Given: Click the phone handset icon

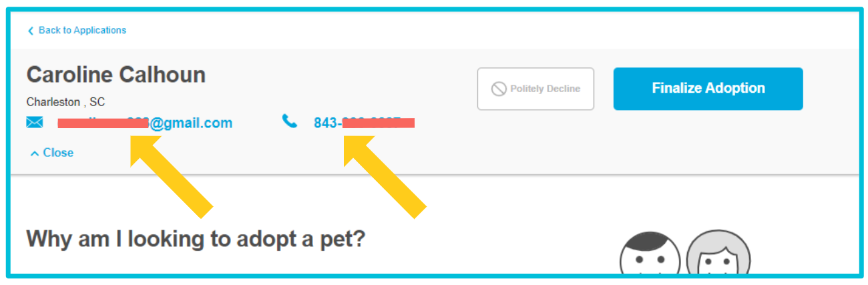Looking at the screenshot, I should [289, 121].
